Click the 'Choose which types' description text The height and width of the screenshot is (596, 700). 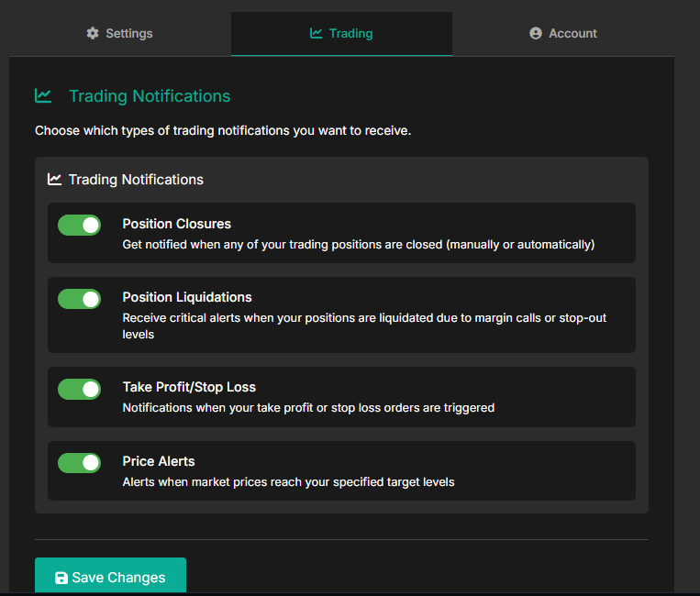tap(223, 131)
